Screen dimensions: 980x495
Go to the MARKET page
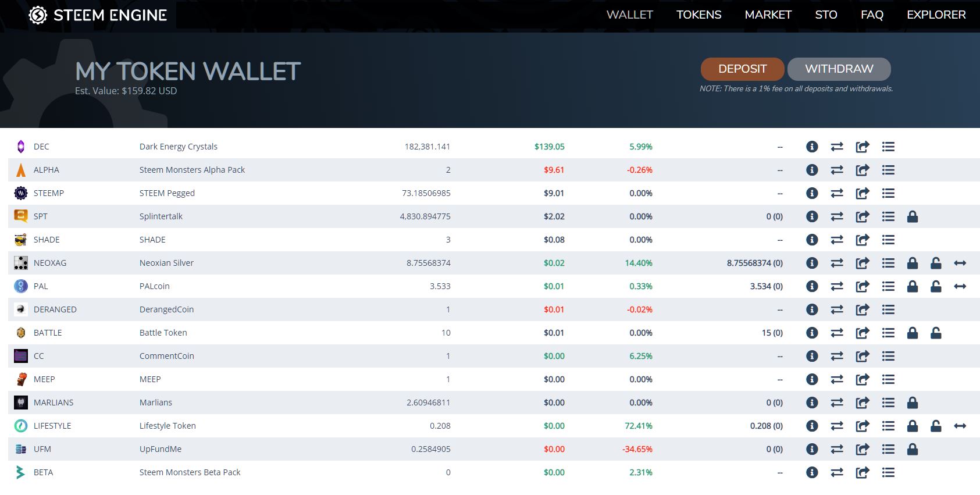pos(768,15)
